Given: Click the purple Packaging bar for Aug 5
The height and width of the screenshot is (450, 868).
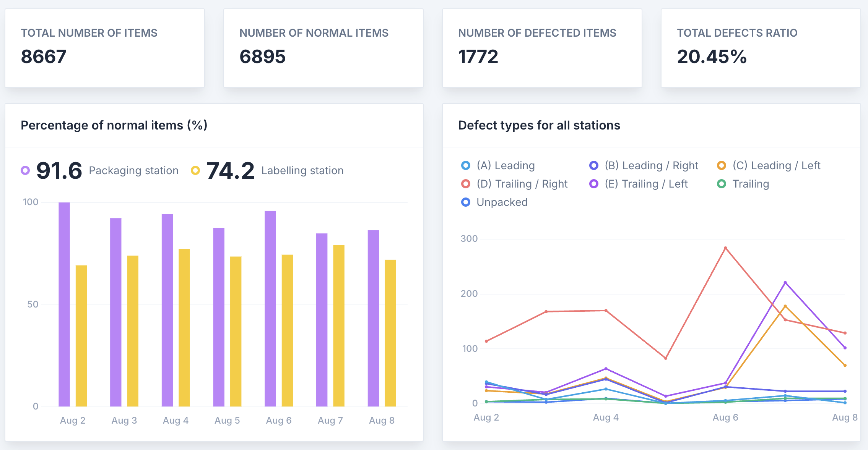Looking at the screenshot, I should (x=219, y=317).
